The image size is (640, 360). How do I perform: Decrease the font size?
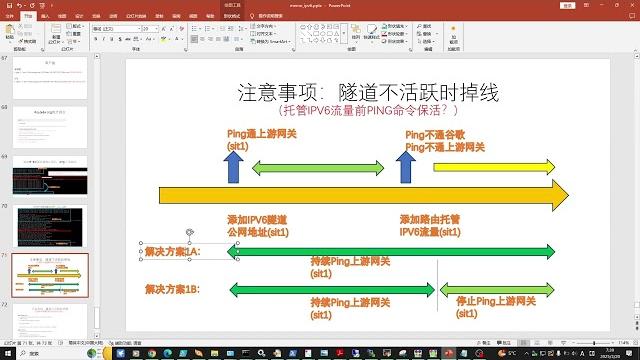[172, 29]
